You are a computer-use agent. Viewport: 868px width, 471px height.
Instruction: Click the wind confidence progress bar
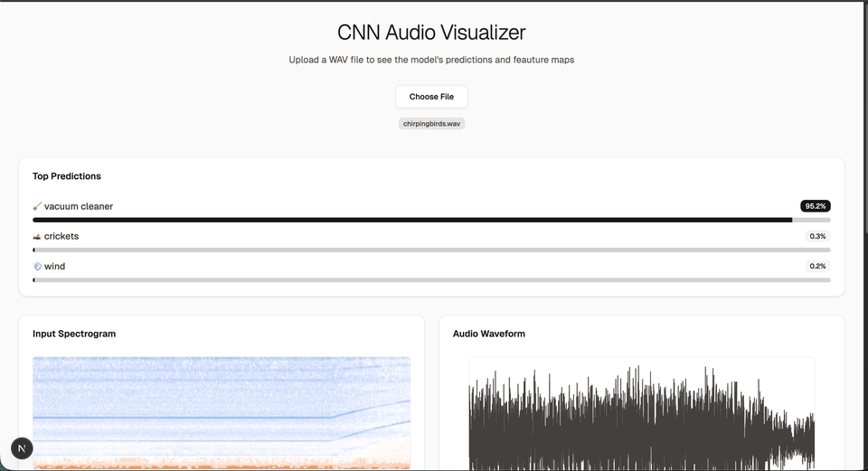pos(431,280)
